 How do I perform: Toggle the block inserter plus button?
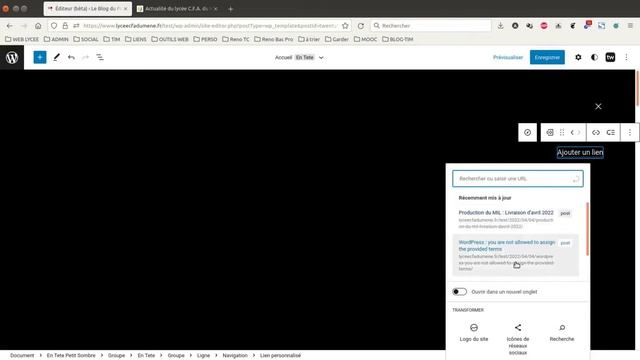pos(40,58)
